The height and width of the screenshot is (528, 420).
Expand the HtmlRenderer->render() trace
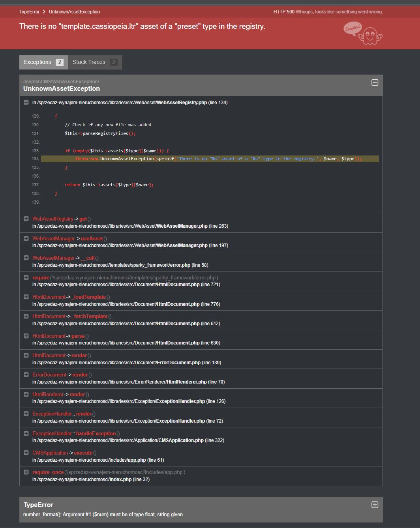point(26,394)
